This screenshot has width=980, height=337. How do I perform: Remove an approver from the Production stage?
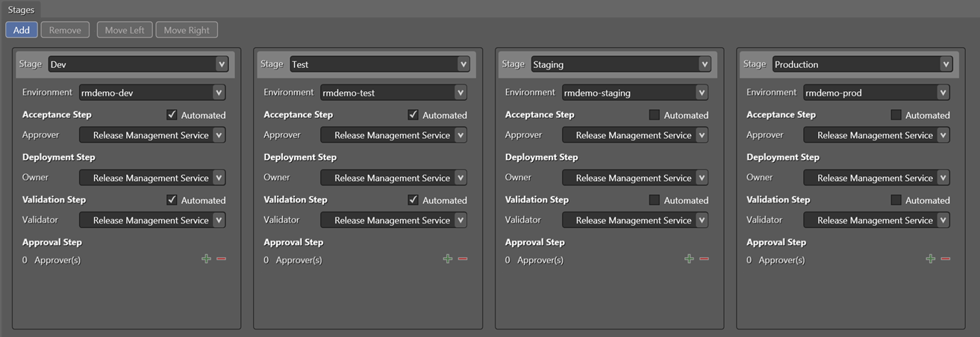[x=946, y=259]
